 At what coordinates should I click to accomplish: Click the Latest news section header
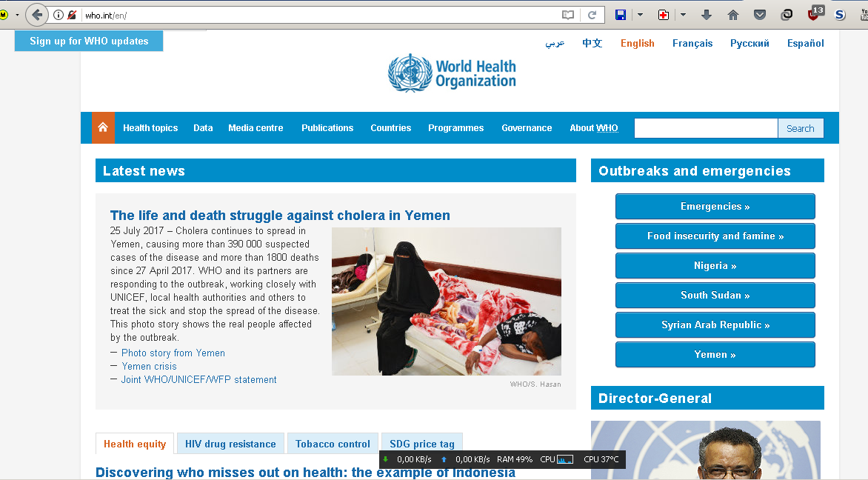point(335,170)
